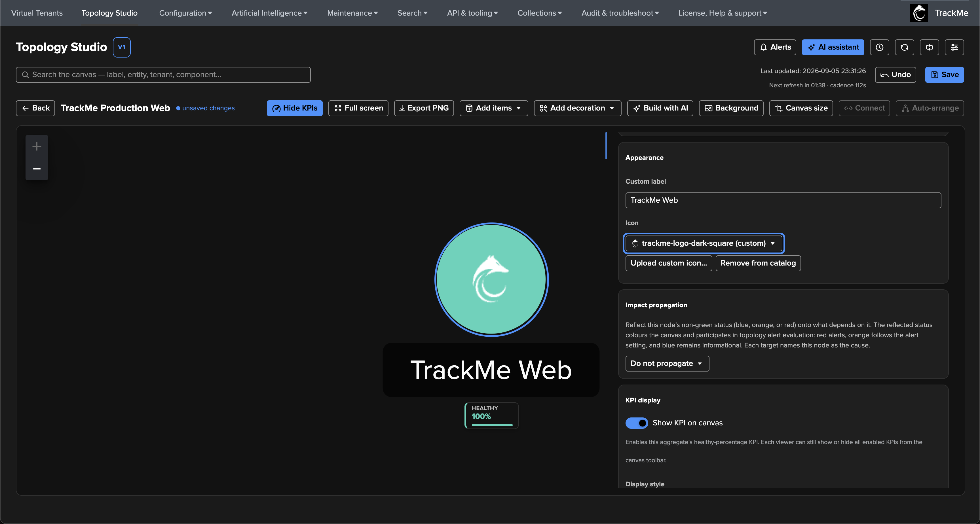Click the clock history icon button
Viewport: 980px width, 524px height.
click(879, 47)
